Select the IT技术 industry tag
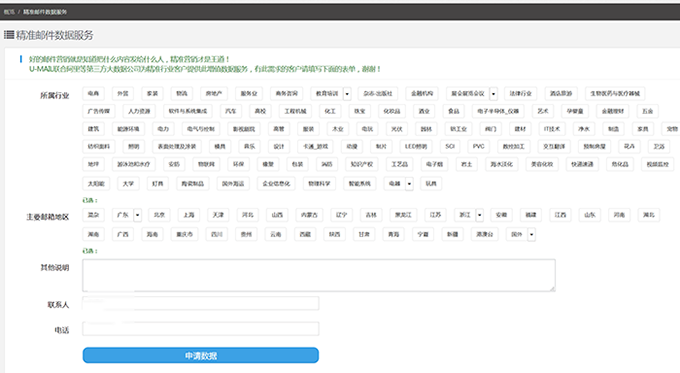This screenshot has height=373, width=680. (x=552, y=129)
